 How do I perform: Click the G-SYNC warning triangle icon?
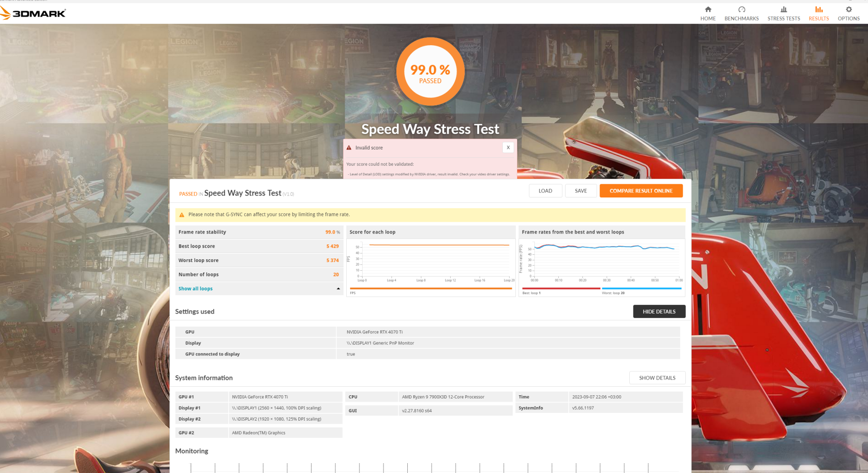(182, 215)
